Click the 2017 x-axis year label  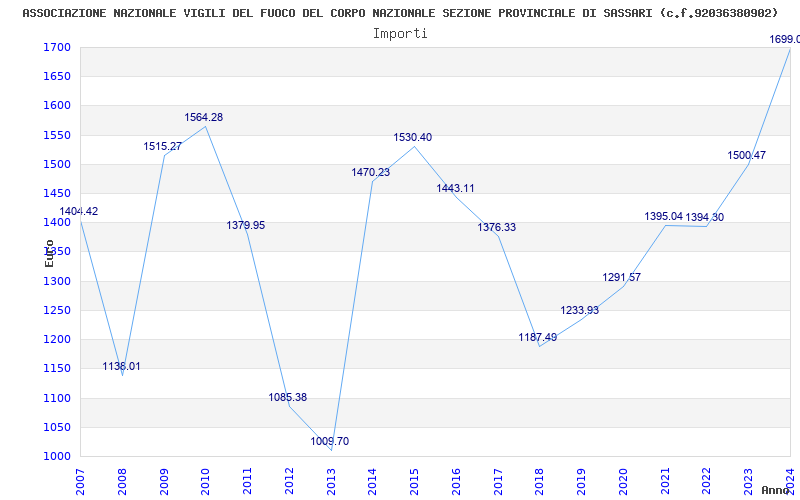(498, 482)
